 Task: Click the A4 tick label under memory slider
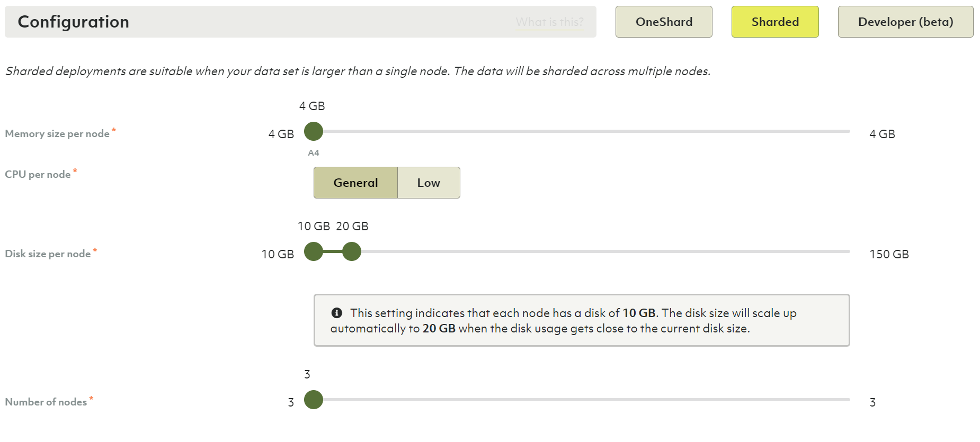point(314,153)
